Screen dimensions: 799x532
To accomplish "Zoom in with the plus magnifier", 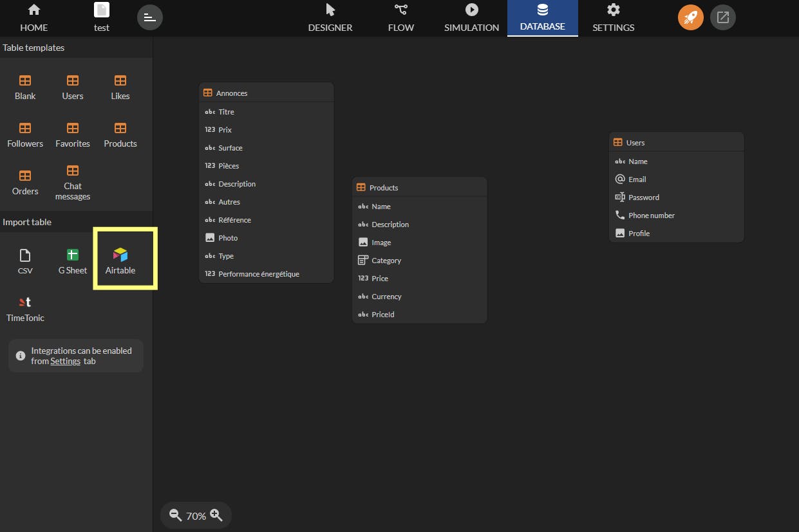I will click(216, 515).
